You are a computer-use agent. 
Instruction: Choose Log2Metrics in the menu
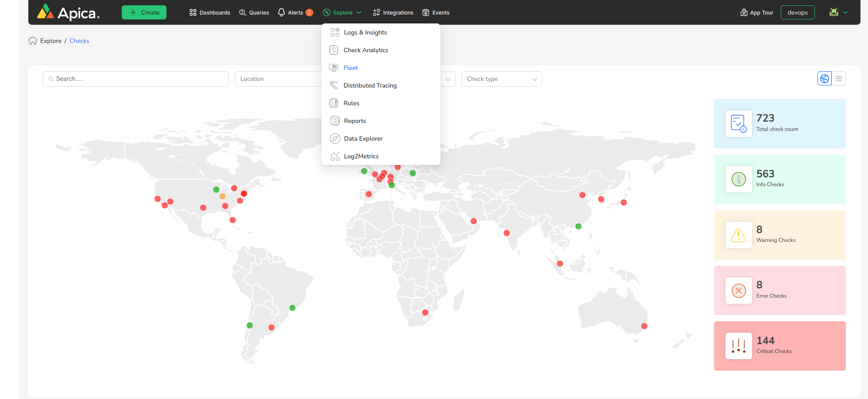point(361,156)
